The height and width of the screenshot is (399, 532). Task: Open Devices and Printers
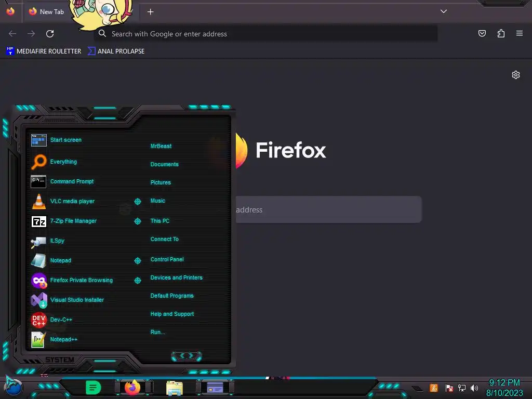[x=177, y=277]
